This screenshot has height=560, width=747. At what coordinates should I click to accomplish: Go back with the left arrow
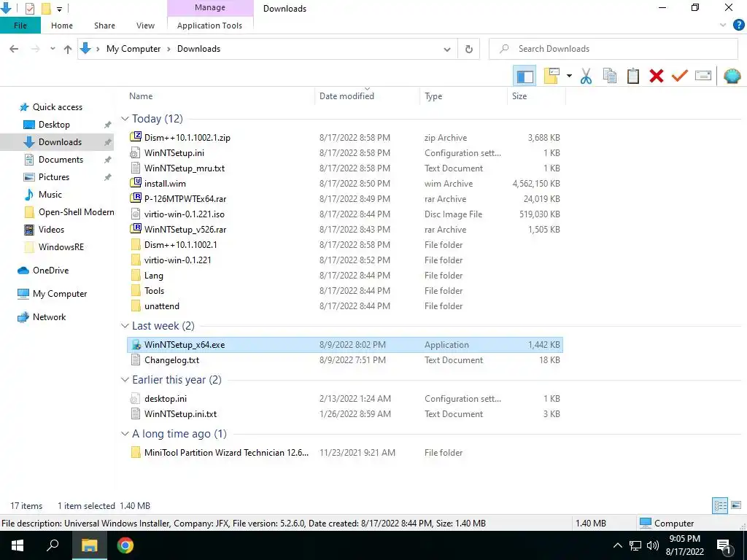[14, 49]
